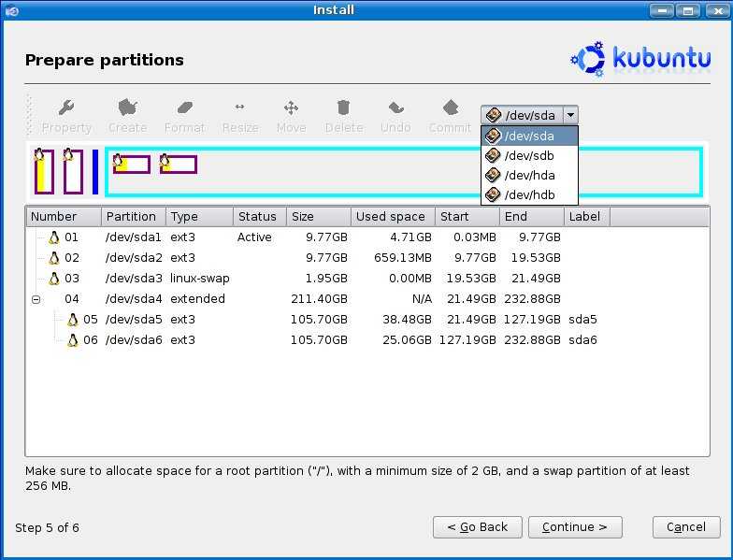Select the /dev/sda6 partition row
Viewport: 733px width, 560px height.
[x=133, y=340]
